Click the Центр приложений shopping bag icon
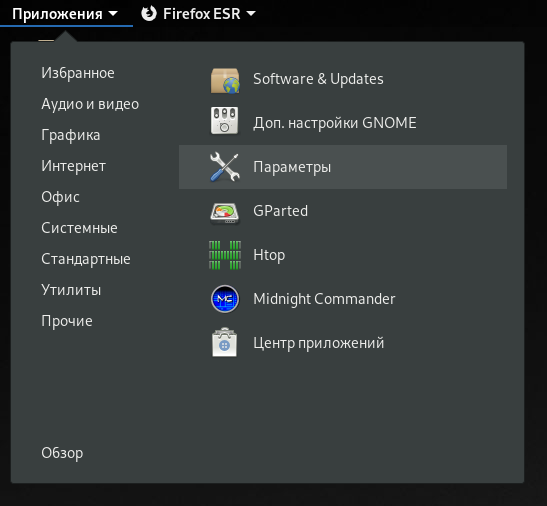547x506 pixels. coord(225,342)
